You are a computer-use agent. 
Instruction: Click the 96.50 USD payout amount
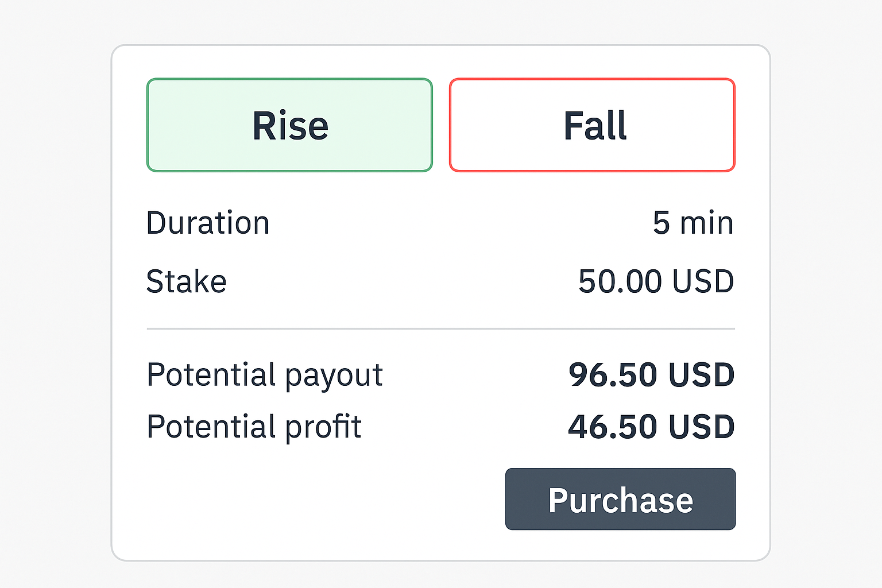[652, 374]
